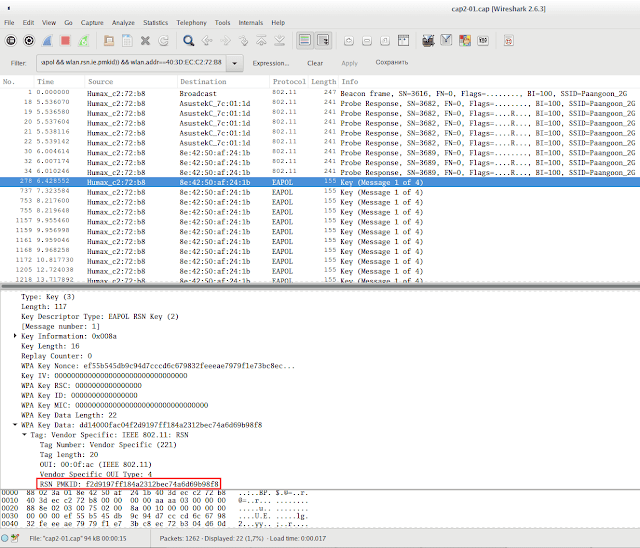Sort packets by the Time column header
The image size is (640, 548).
[x=59, y=82]
